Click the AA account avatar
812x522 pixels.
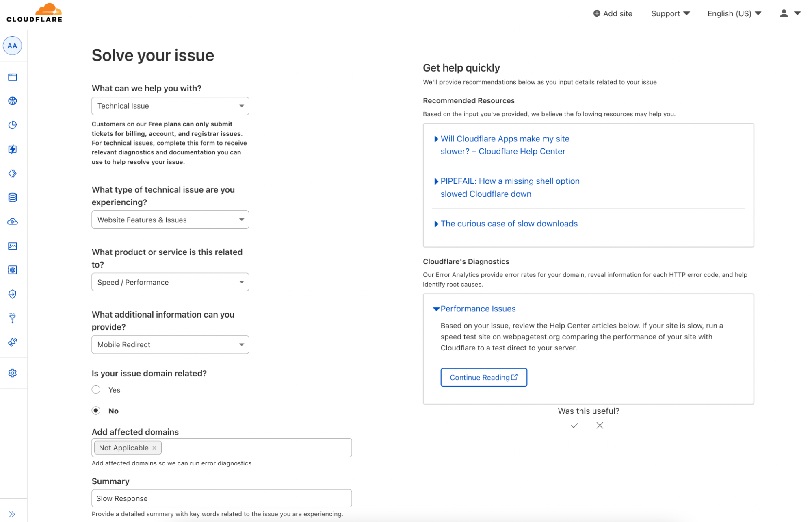(x=13, y=46)
